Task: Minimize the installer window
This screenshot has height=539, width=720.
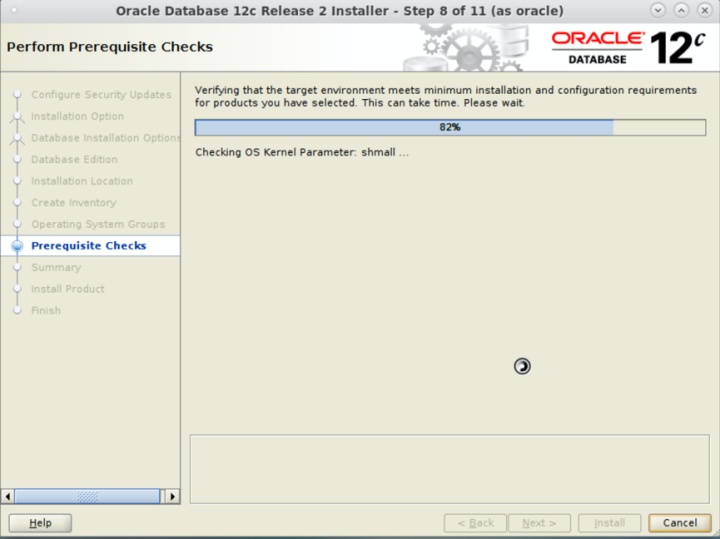Action: click(x=658, y=10)
